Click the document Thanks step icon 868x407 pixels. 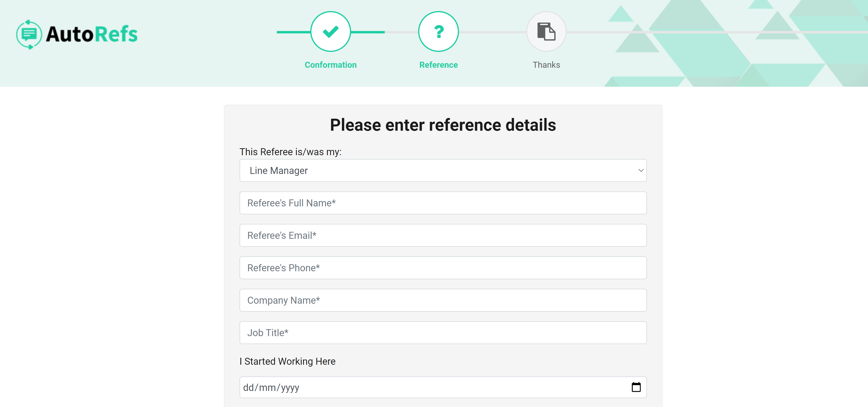click(x=546, y=32)
